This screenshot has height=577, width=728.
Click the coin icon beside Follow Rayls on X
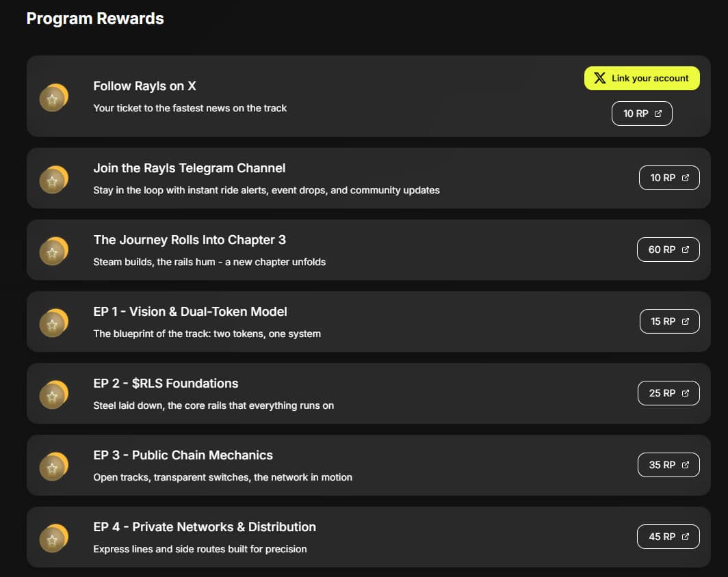point(54,98)
